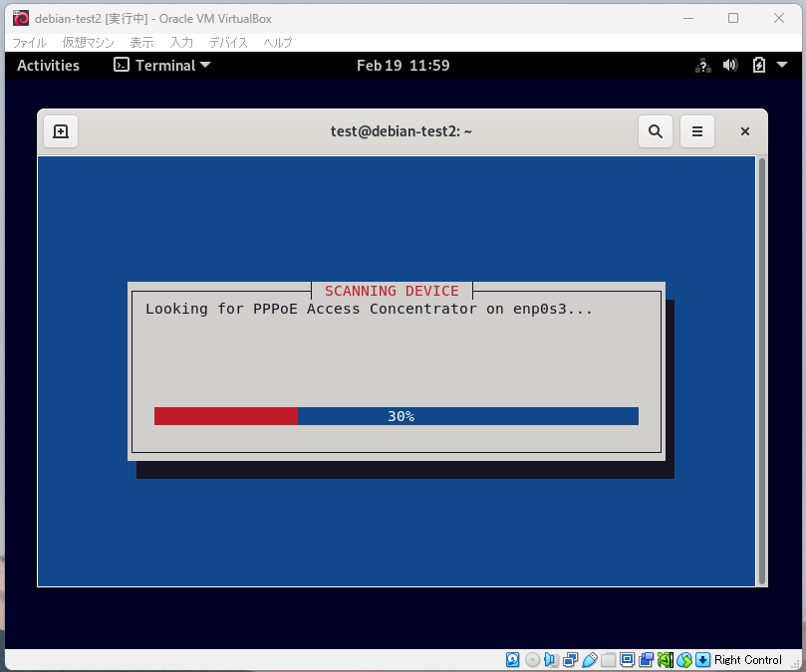
Task: Open the ファイル menu in VirtualBox
Action: (29, 43)
